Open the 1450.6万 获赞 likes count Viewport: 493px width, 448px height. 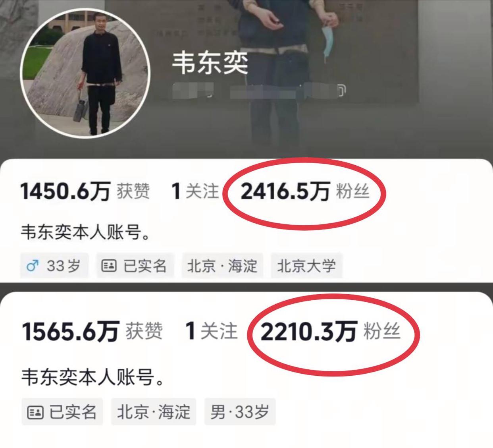(85, 191)
